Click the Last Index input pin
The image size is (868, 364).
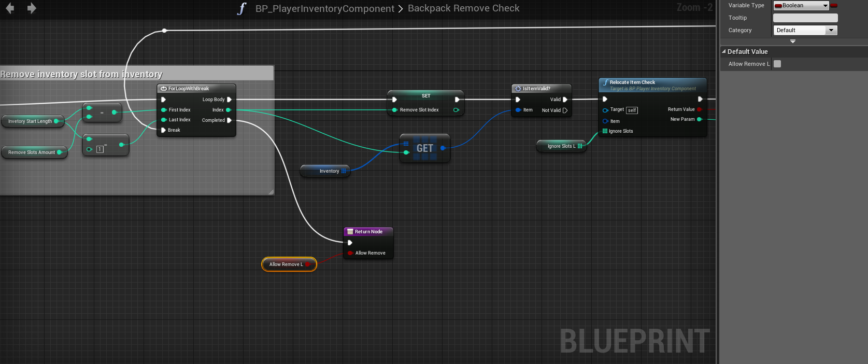[164, 120]
